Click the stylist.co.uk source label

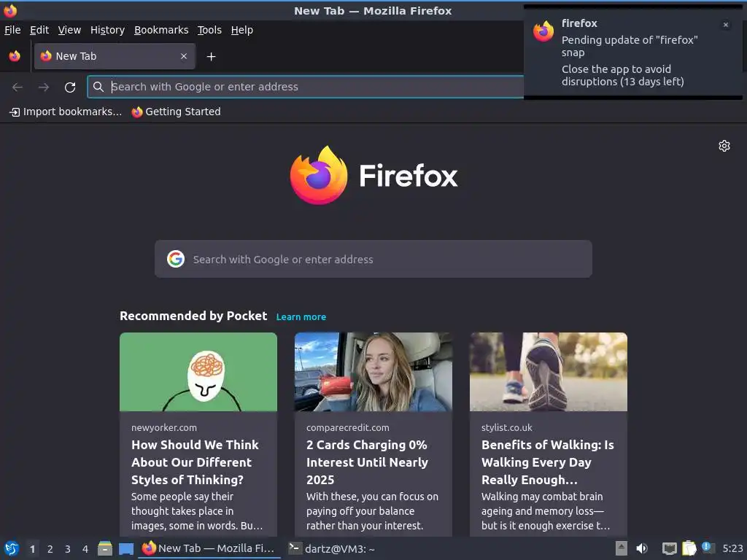(506, 427)
